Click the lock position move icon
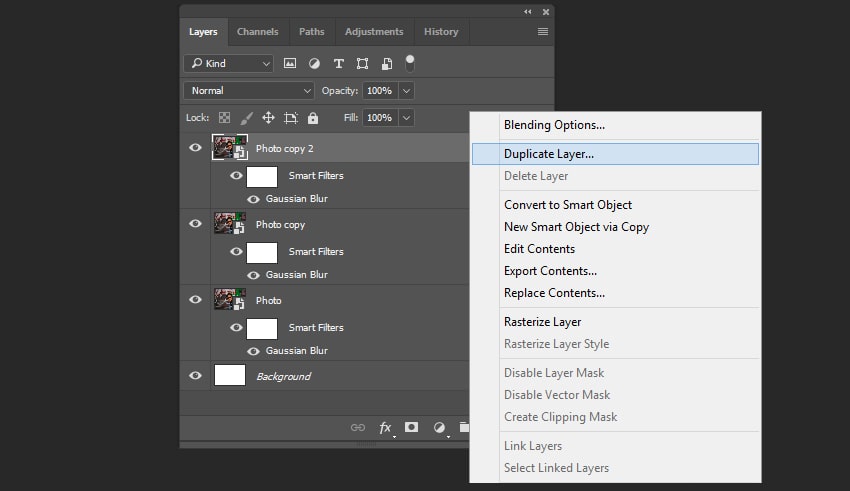Viewport: 850px width, 491px height. (x=268, y=118)
